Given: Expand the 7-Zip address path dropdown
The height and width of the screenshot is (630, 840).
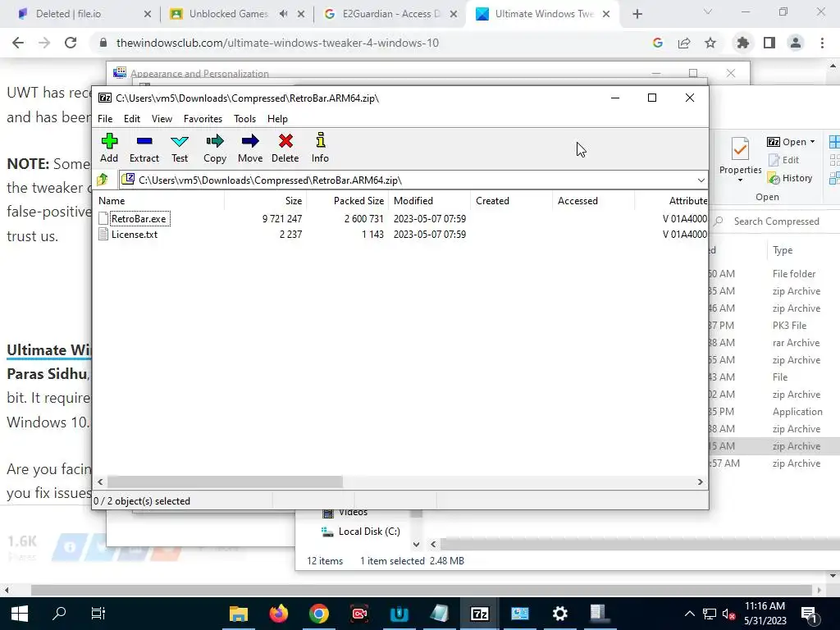Looking at the screenshot, I should 701,180.
